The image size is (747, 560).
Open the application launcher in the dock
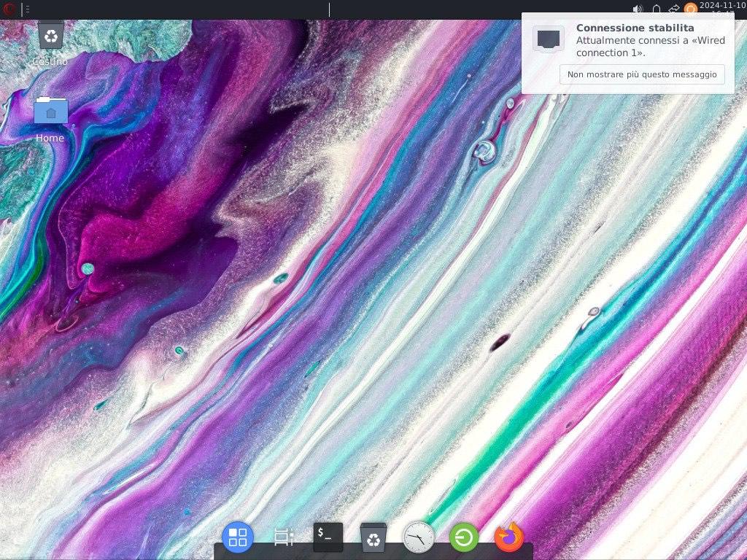238,537
